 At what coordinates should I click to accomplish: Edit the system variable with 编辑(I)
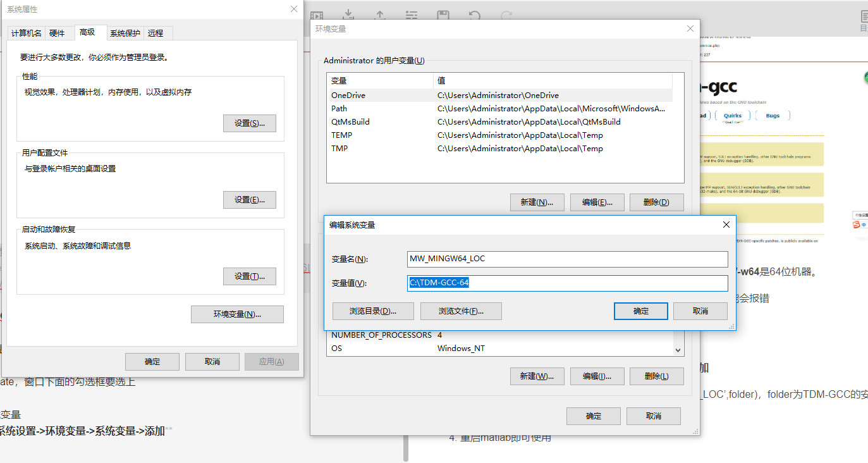tap(597, 376)
